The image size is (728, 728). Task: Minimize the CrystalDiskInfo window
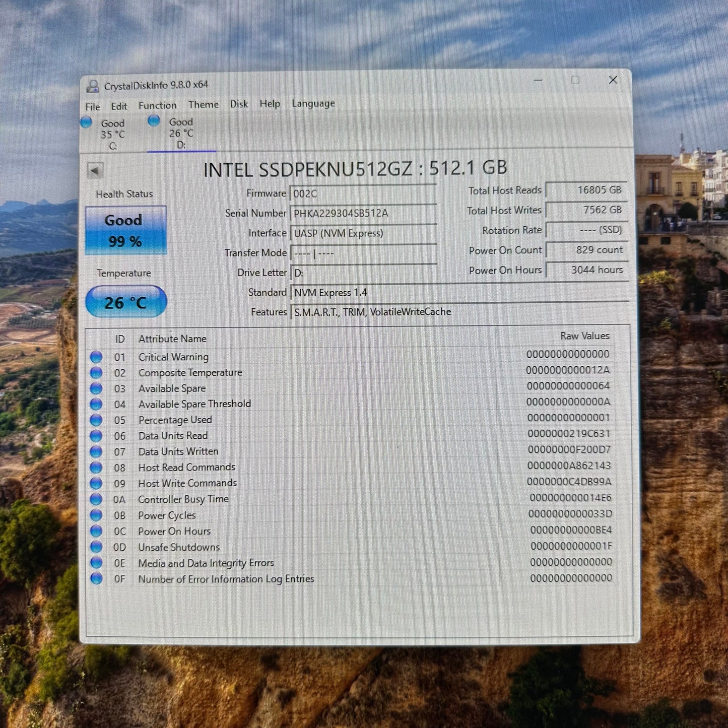coord(538,81)
